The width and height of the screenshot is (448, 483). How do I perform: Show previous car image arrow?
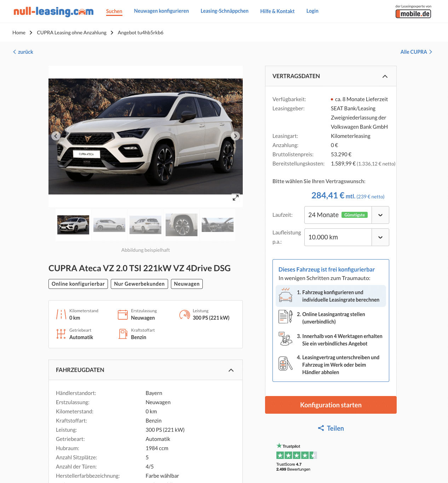[56, 136]
